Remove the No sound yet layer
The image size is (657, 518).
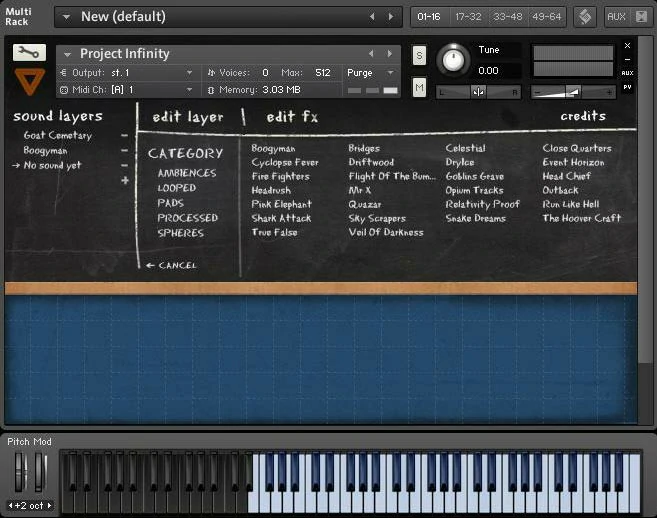[x=124, y=166]
